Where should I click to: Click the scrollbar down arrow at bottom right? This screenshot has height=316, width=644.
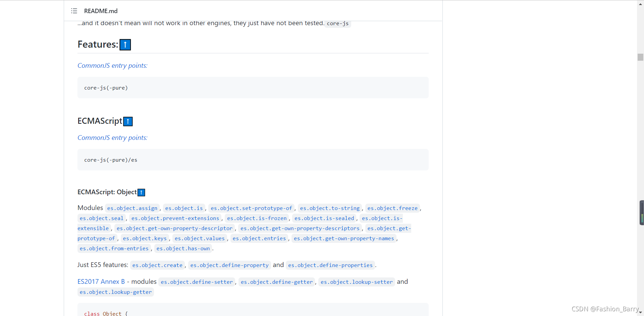(640, 313)
